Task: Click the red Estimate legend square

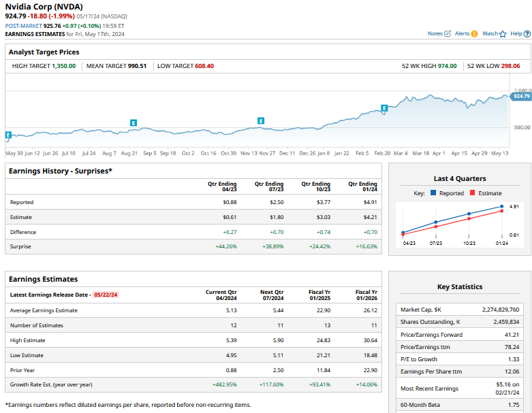Action: [x=472, y=193]
